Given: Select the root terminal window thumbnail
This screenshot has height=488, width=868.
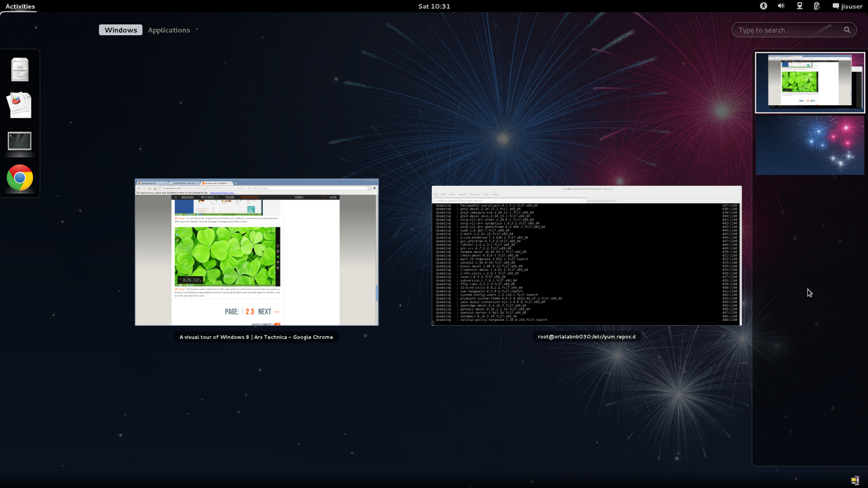Looking at the screenshot, I should point(586,256).
